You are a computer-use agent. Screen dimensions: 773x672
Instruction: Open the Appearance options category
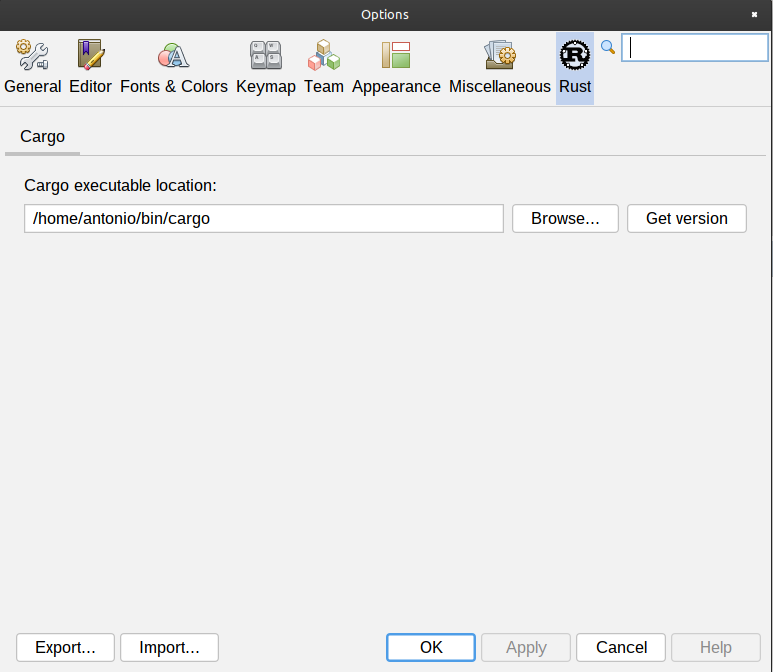(x=396, y=68)
